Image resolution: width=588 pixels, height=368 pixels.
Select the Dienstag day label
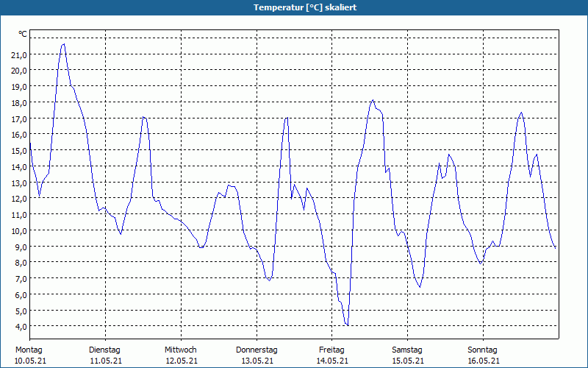(104, 350)
